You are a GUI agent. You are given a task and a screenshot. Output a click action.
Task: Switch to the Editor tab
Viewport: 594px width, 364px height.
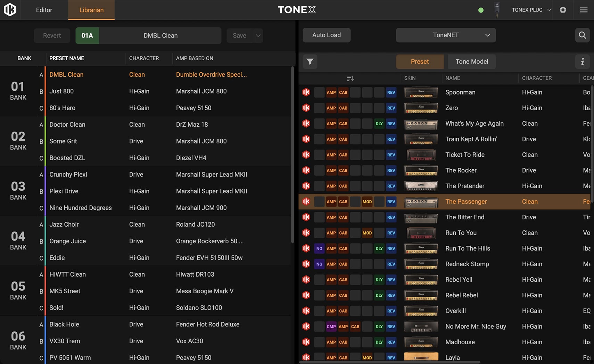coord(44,10)
